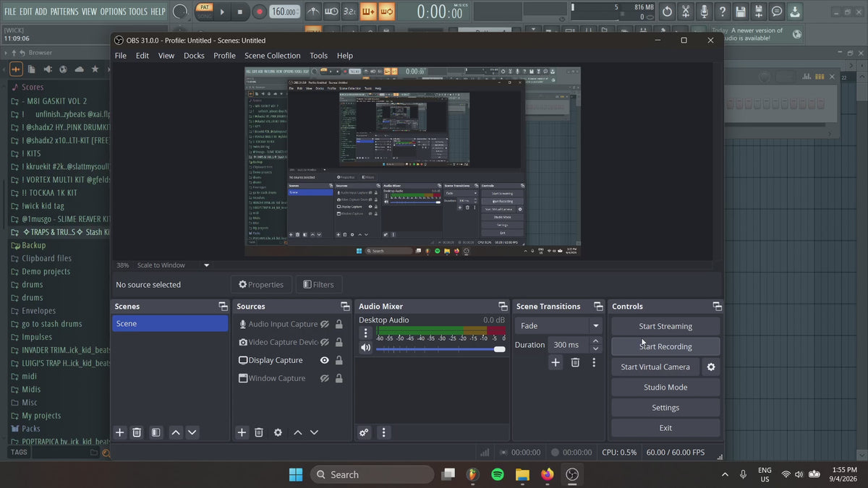Select the sounds waveform tab in FL Browser

pyautogui.click(x=16, y=69)
